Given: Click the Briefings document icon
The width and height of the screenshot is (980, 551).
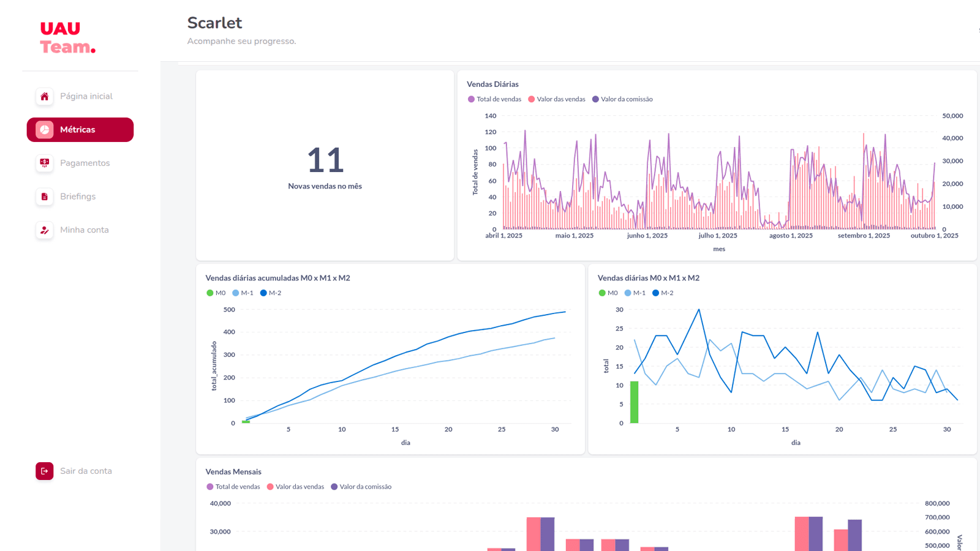Looking at the screenshot, I should [44, 197].
